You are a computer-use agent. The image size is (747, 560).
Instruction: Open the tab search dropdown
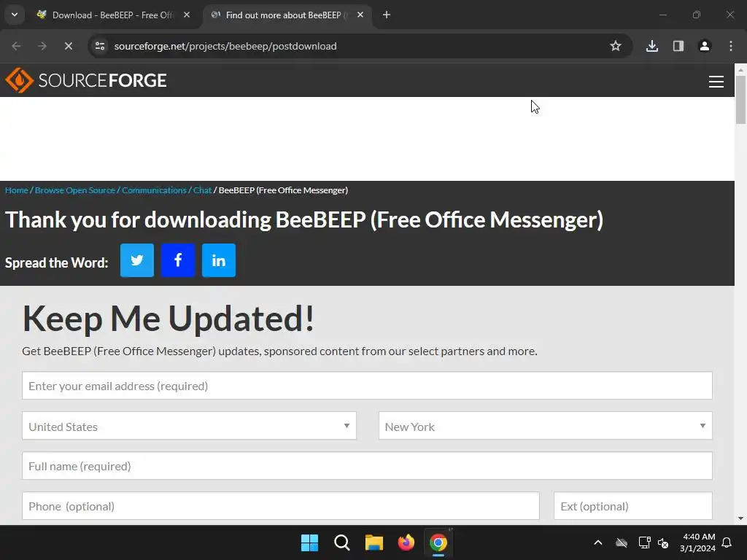point(15,15)
